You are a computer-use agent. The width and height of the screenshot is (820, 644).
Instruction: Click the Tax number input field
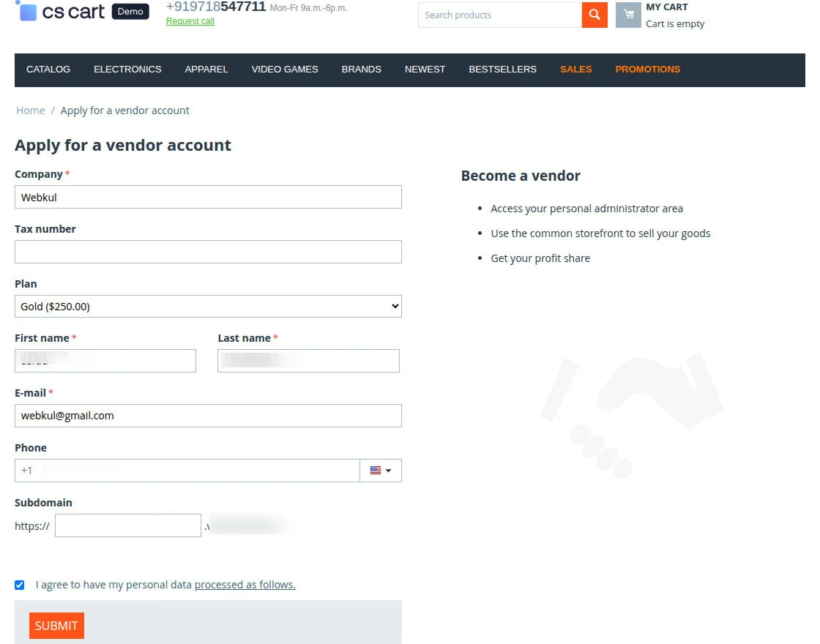[x=208, y=251]
